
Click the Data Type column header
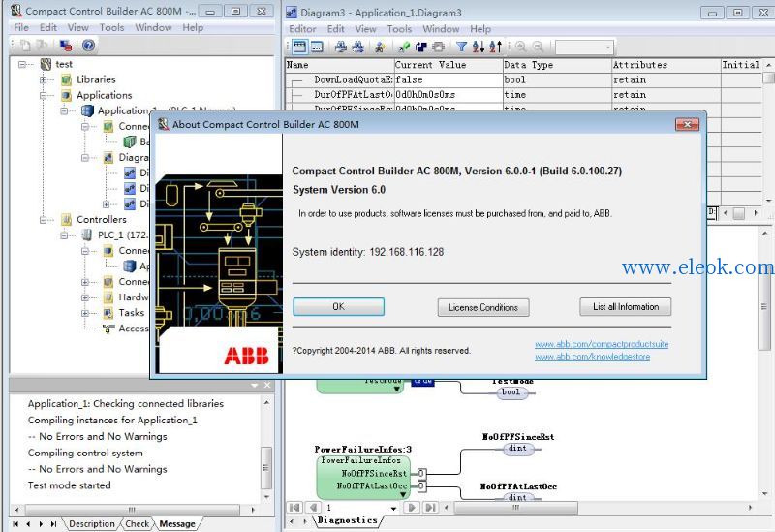[x=556, y=65]
